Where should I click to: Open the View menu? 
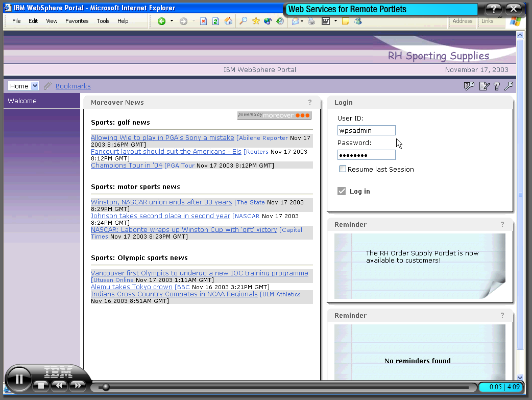(52, 21)
